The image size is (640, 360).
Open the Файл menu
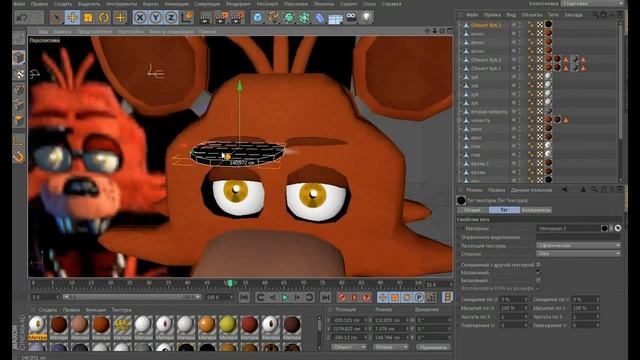20,4
